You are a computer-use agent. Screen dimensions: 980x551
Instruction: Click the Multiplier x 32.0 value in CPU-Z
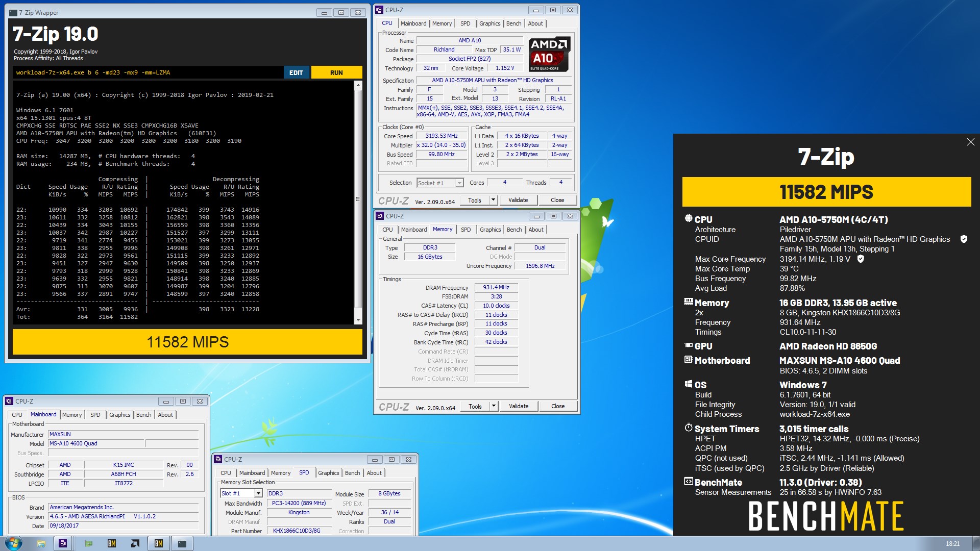[x=442, y=145]
